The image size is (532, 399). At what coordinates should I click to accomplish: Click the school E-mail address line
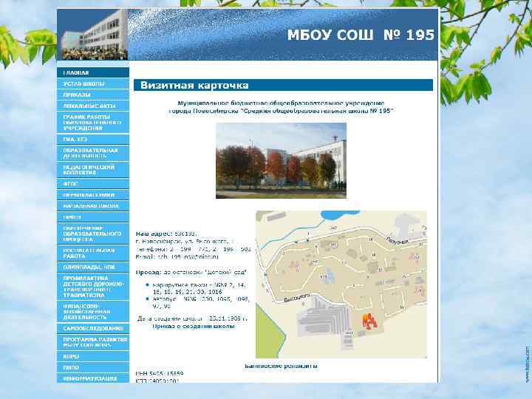[x=177, y=257]
